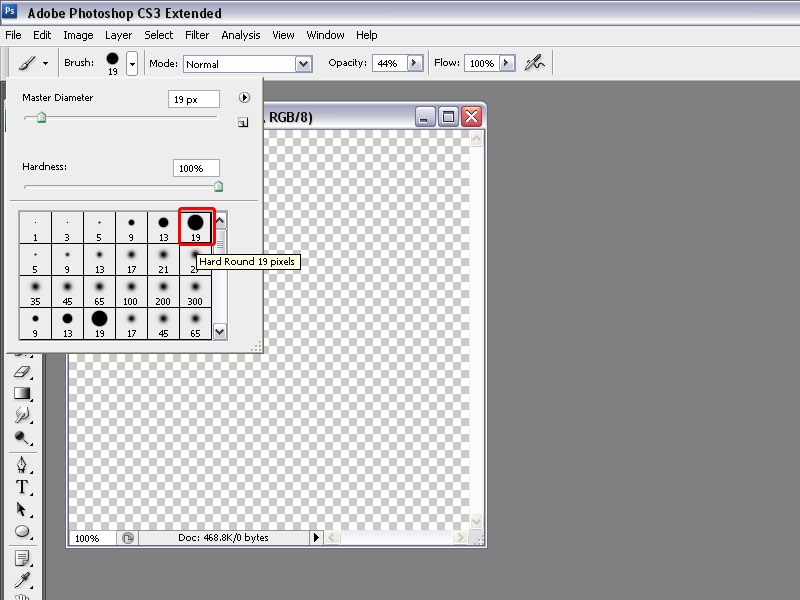Select the Eyedropper tool
This screenshot has height=600, width=800.
23,579
